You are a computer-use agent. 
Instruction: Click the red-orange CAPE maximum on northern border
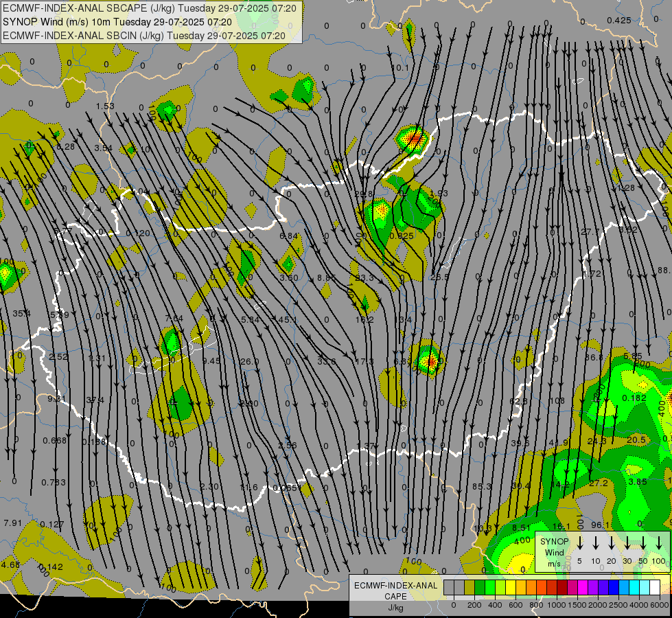point(415,138)
